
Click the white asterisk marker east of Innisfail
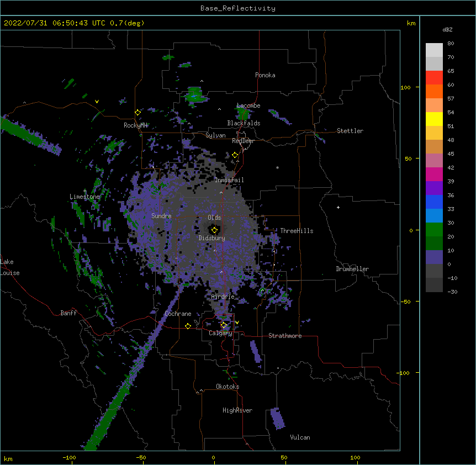click(277, 167)
